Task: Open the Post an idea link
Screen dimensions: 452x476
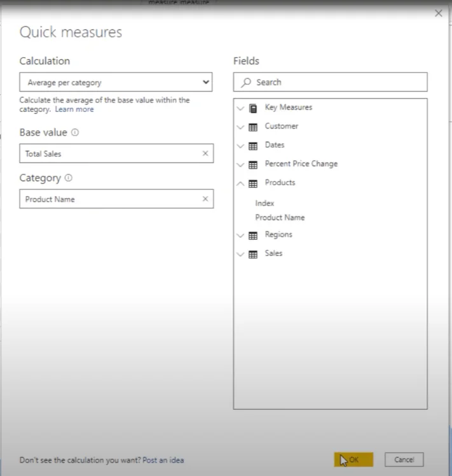Action: tap(163, 460)
